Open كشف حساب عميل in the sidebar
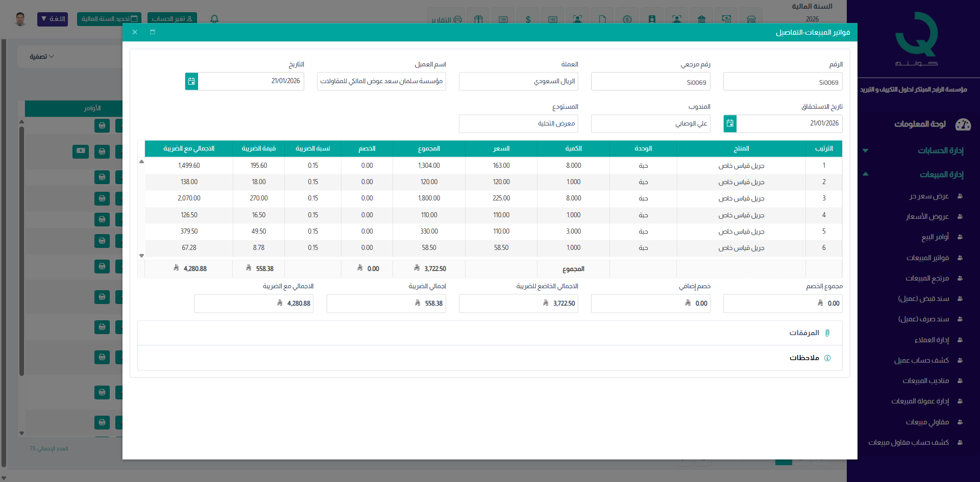This screenshot has width=980, height=482. (921, 360)
